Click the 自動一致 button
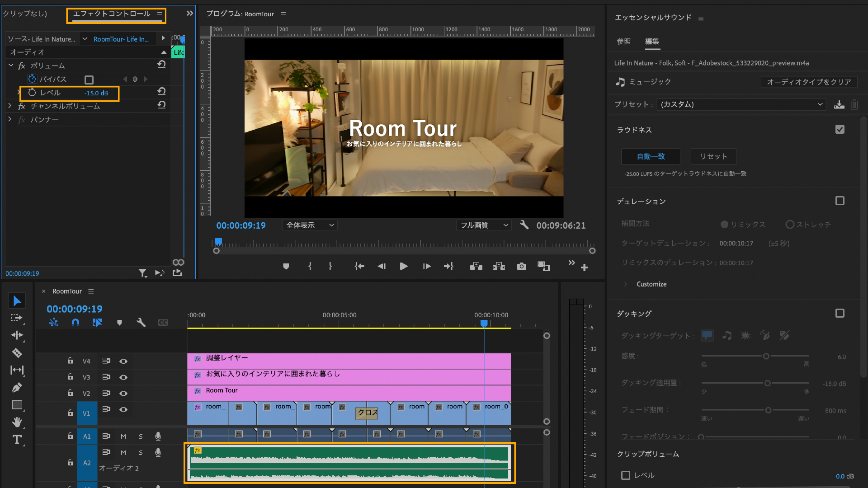The height and width of the screenshot is (488, 868). point(651,156)
